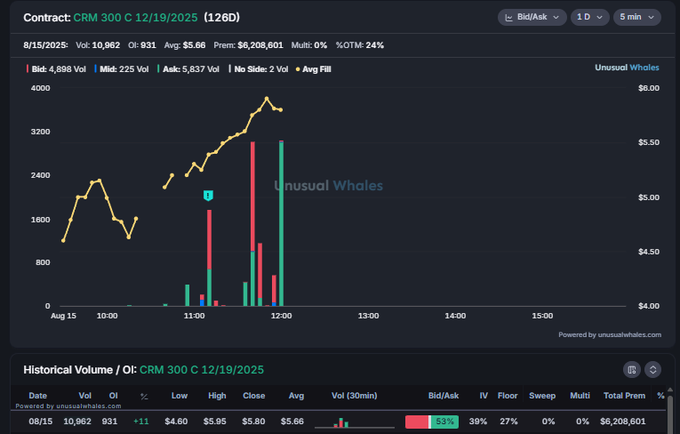Click the table columns settings icon
The image size is (680, 434).
632,370
